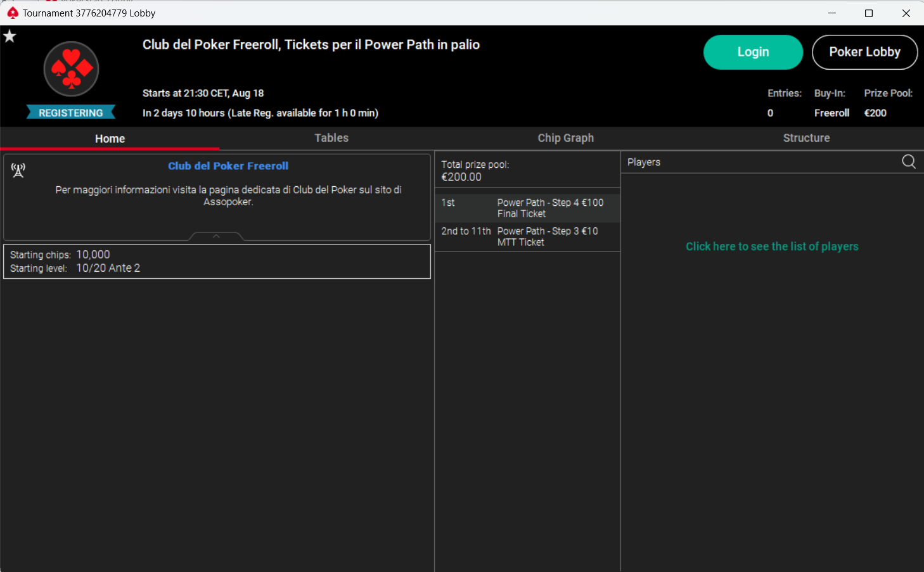Click the Late Reg. countdown text
Screen dimensions: 924x572
tap(260, 113)
